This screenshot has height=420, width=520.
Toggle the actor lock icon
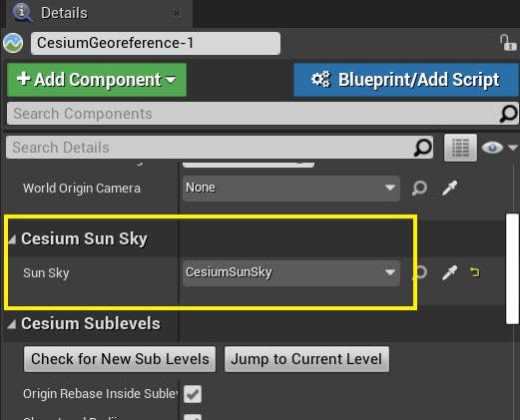[x=508, y=43]
